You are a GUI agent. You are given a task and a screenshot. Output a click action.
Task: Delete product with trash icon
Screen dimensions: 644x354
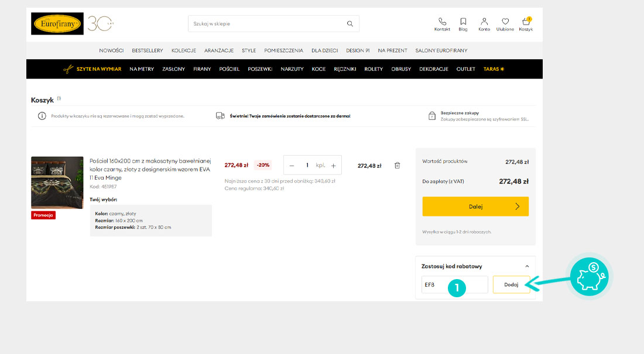point(397,166)
